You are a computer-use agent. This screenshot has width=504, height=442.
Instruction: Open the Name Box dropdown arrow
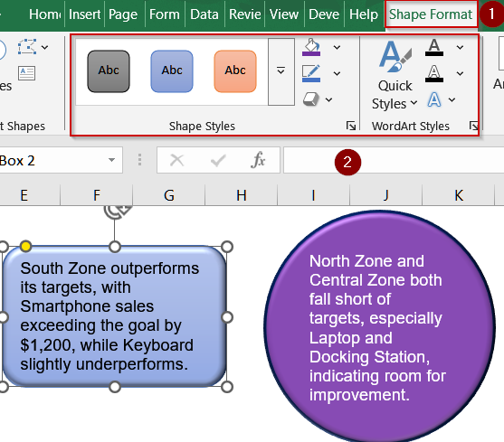point(111,160)
